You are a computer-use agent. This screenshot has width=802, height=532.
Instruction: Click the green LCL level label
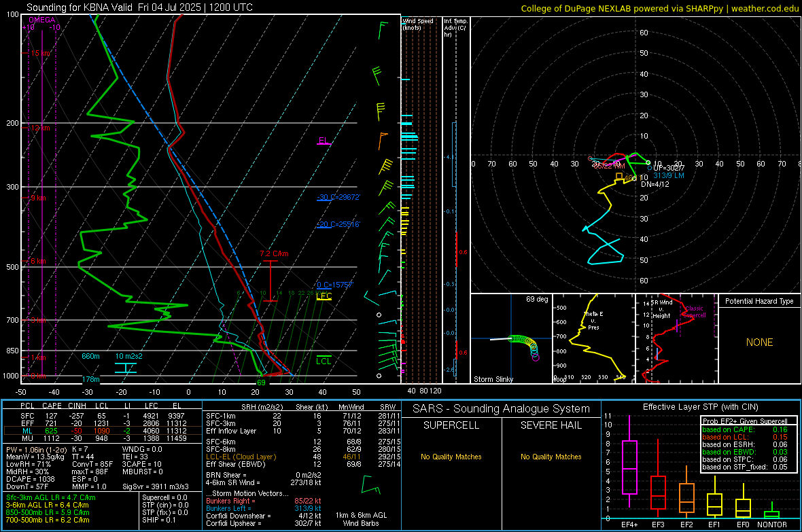[324, 361]
